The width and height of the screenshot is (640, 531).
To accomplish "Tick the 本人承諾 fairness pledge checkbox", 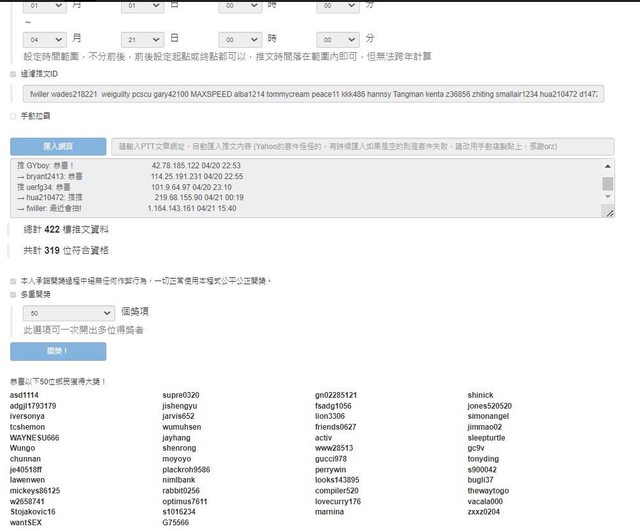I will pos(13,281).
